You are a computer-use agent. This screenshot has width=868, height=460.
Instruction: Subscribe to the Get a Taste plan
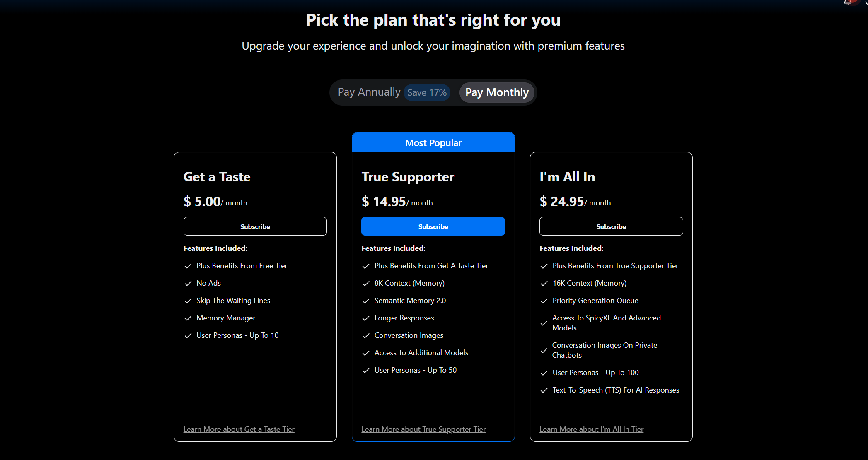pyautogui.click(x=255, y=226)
